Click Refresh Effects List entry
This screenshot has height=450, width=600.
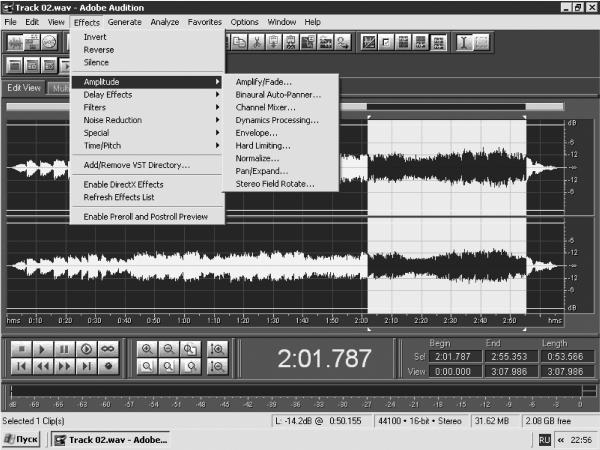click(119, 197)
